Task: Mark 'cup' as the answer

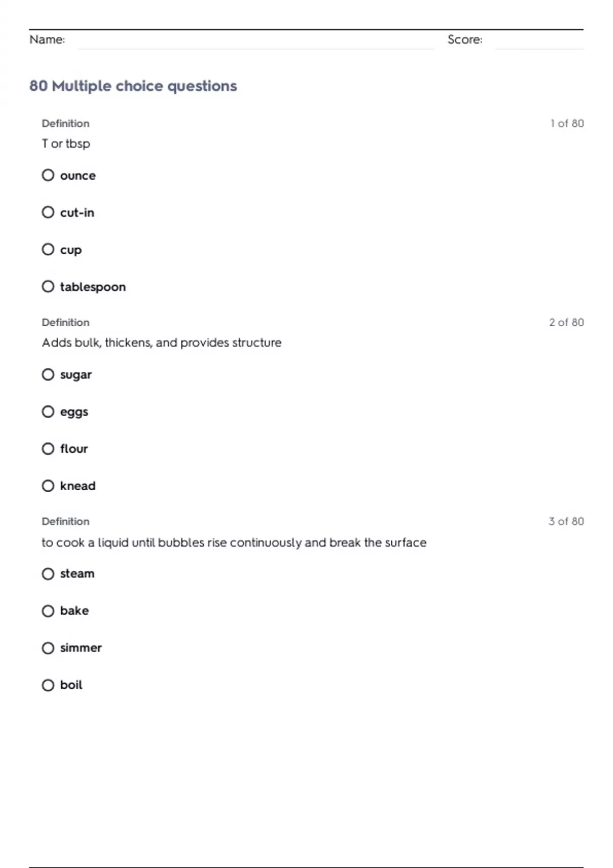Action: pyautogui.click(x=48, y=249)
